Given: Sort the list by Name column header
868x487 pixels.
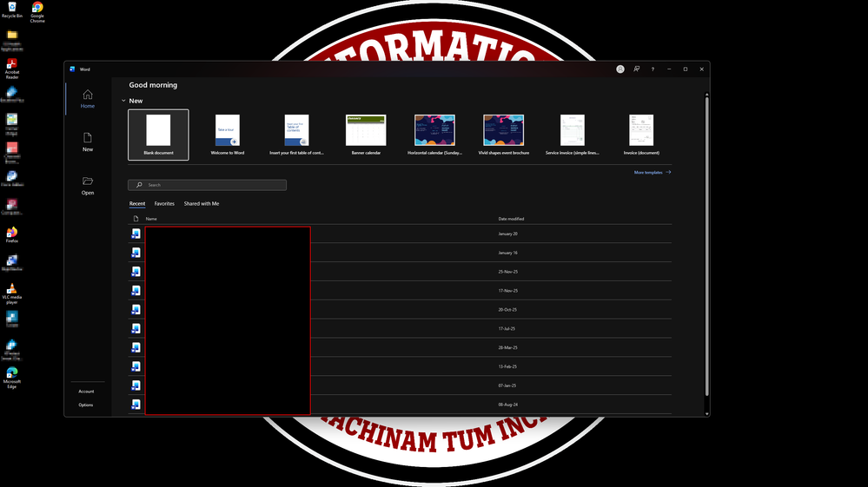Looking at the screenshot, I should coord(151,219).
